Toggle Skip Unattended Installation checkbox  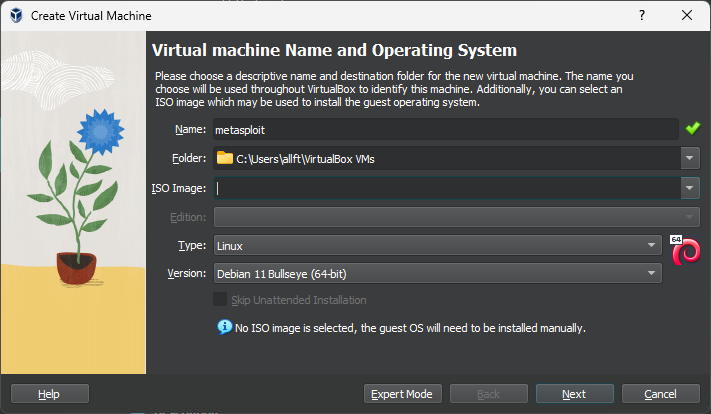220,299
